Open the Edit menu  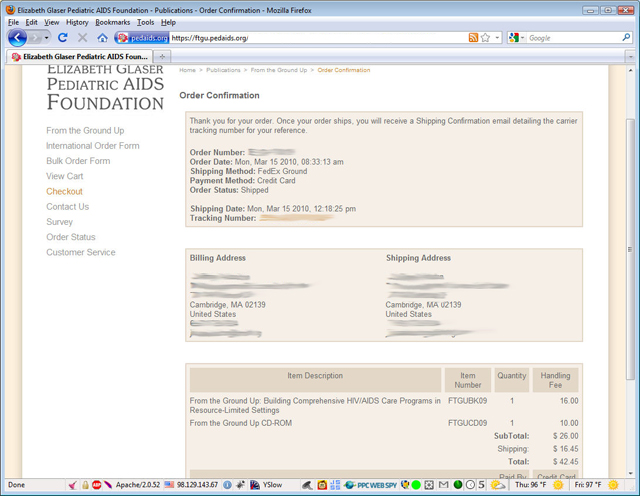31,22
